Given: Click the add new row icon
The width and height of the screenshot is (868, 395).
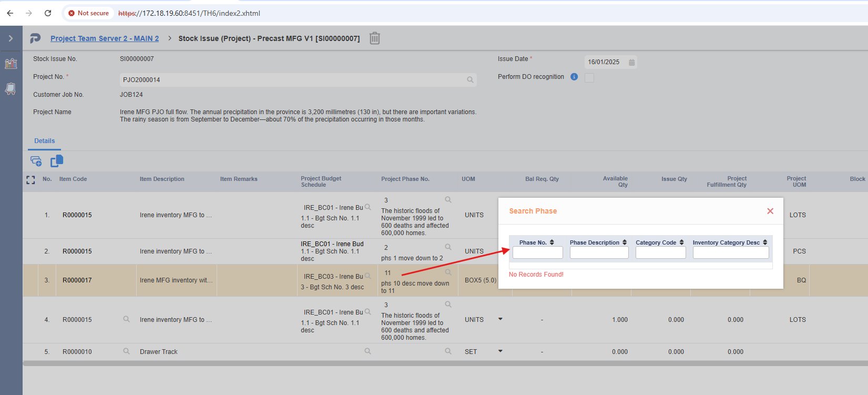Looking at the screenshot, I should (36, 161).
